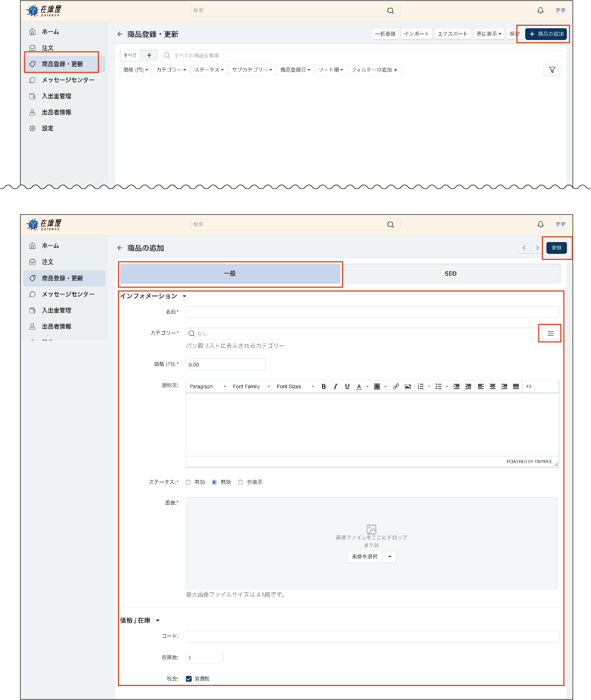
Task: Select the 無効 status radio button
Action: [214, 482]
